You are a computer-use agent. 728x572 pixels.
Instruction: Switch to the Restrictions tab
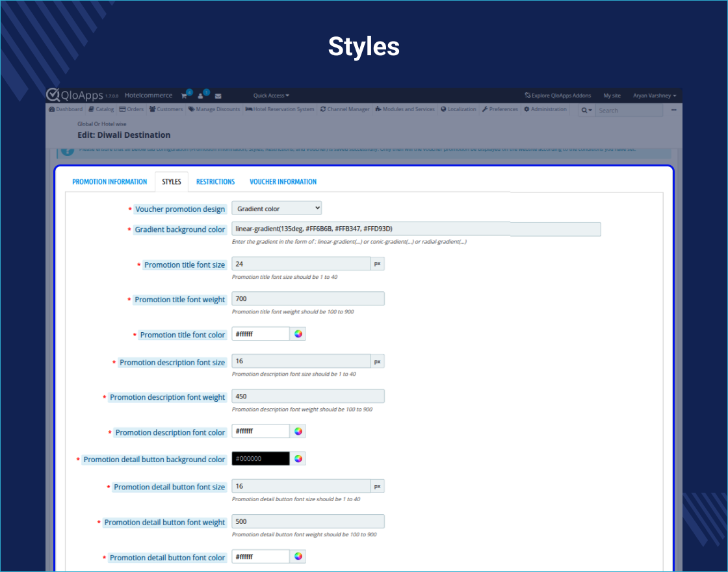tap(215, 181)
